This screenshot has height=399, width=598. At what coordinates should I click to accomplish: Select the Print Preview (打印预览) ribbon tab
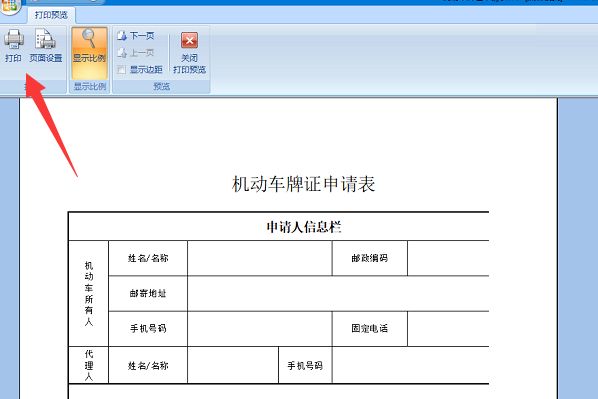click(51, 15)
